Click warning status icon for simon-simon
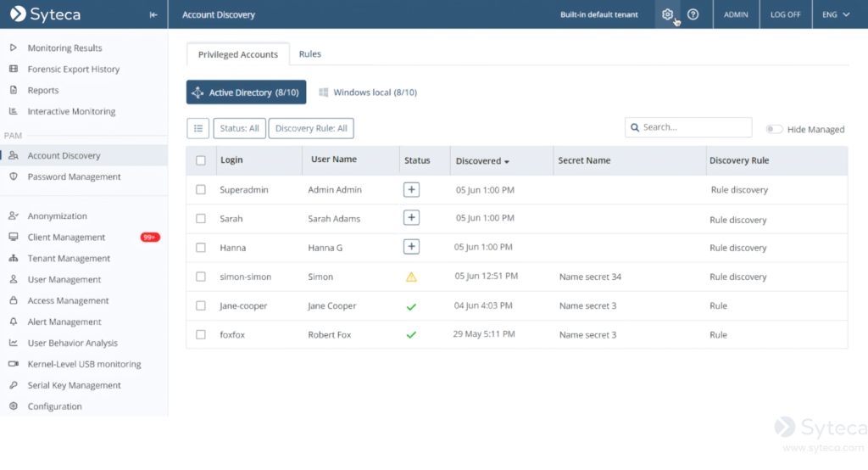Screen dimensions: 868x470 [411, 277]
